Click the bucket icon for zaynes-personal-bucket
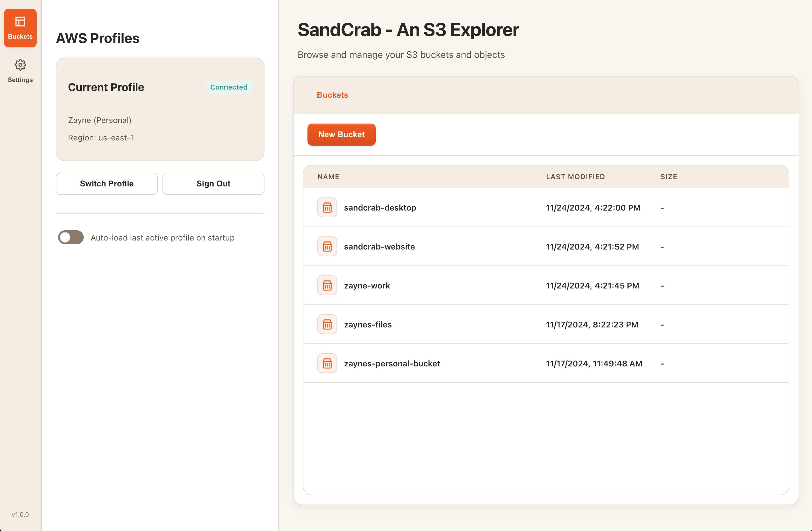This screenshot has height=531, width=812. [x=327, y=363]
